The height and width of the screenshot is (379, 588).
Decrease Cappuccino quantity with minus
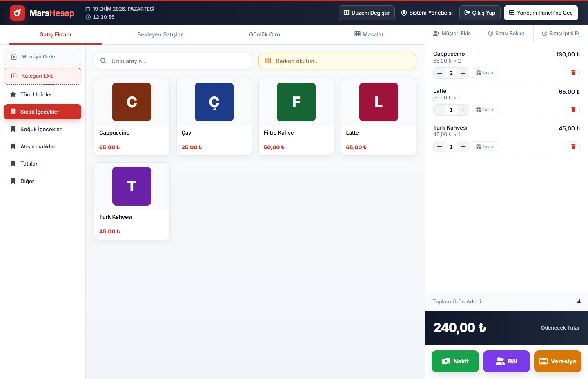(439, 73)
